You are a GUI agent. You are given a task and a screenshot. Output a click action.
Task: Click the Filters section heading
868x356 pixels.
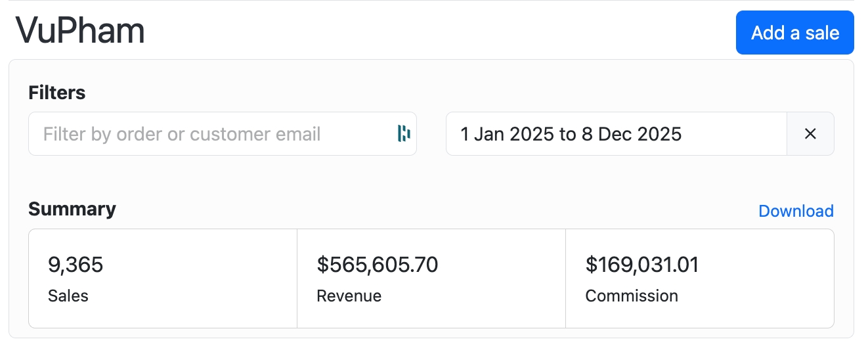point(57,93)
